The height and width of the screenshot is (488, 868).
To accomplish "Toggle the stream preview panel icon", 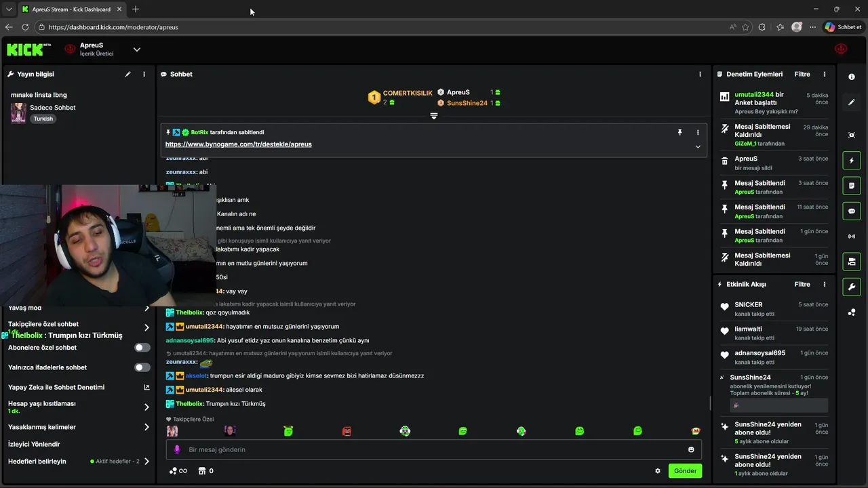I will pyautogui.click(x=852, y=262).
